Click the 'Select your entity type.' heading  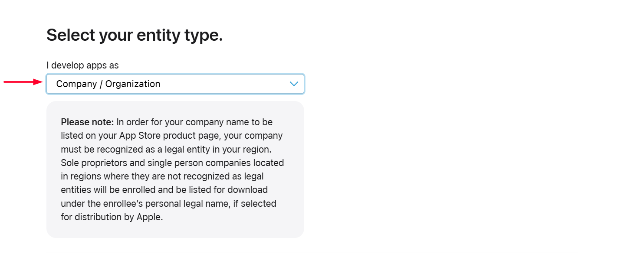(135, 35)
